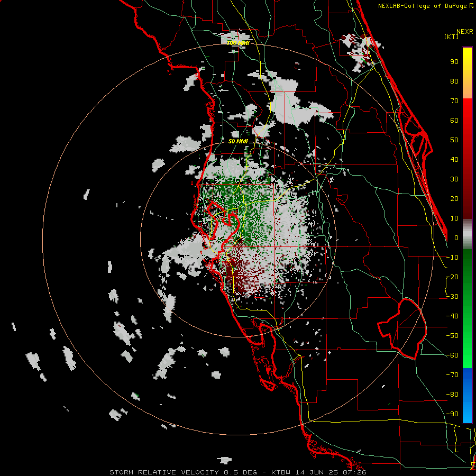Screen dimensions: 476x476
Task: Click the -70 knot scale label
Action: tap(452, 375)
